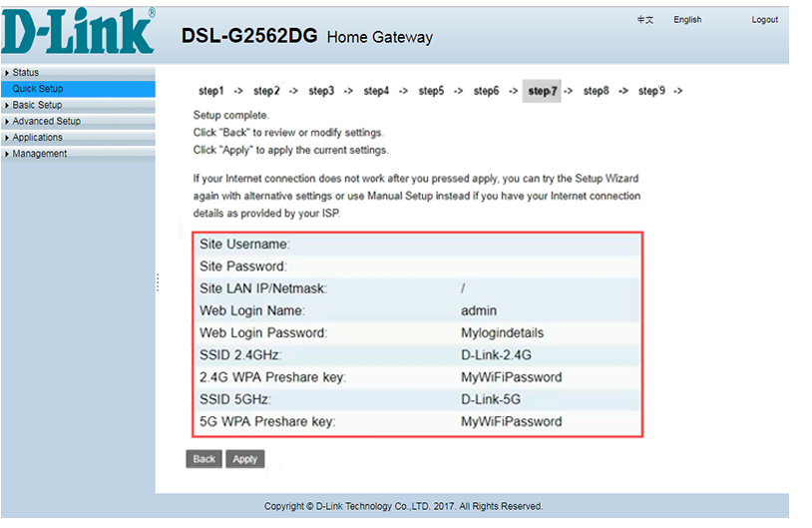Expand the Status menu arrow
Image resolution: width=812 pixels, height=528 pixels.
click(x=7, y=73)
